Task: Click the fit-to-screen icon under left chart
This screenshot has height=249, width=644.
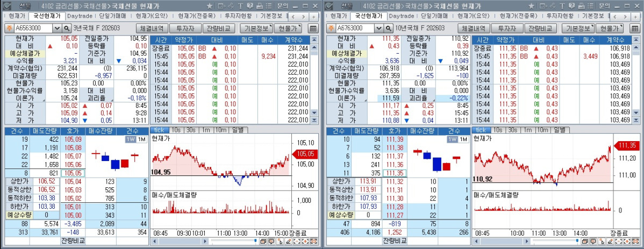Action: (314, 241)
